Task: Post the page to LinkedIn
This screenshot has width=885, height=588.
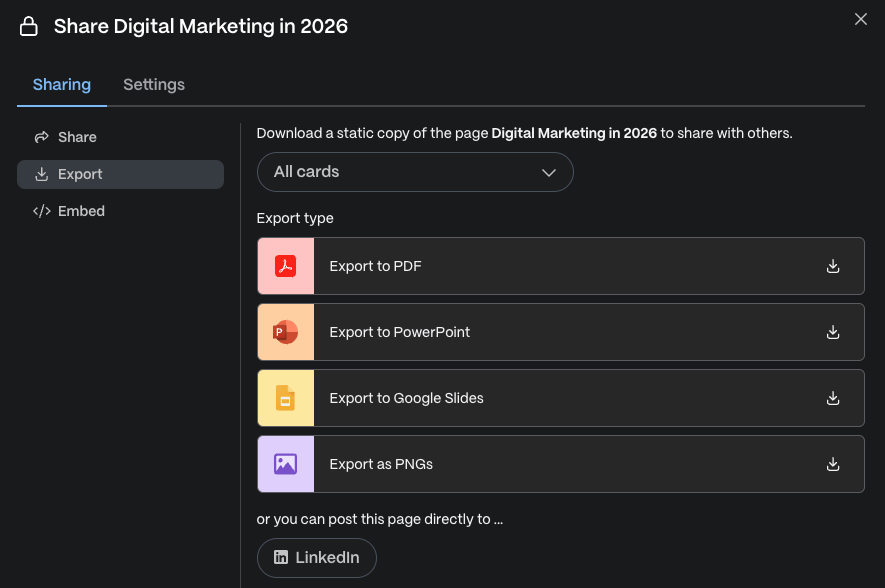Action: [317, 558]
